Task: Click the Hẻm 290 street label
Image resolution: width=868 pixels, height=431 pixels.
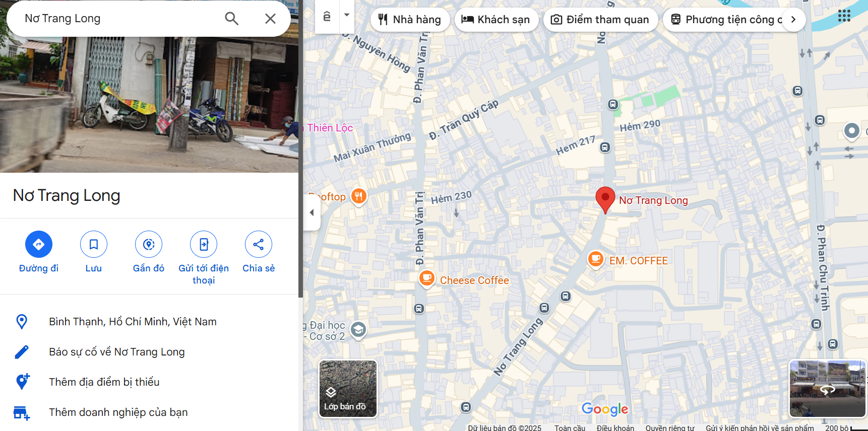Action: tap(640, 126)
